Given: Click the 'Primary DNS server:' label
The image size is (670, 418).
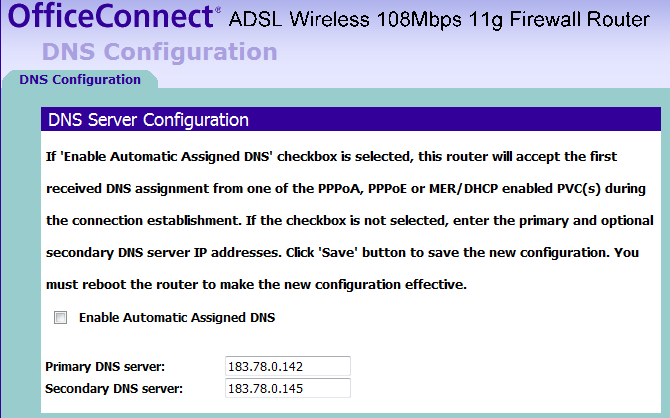Looking at the screenshot, I should coord(105,367).
